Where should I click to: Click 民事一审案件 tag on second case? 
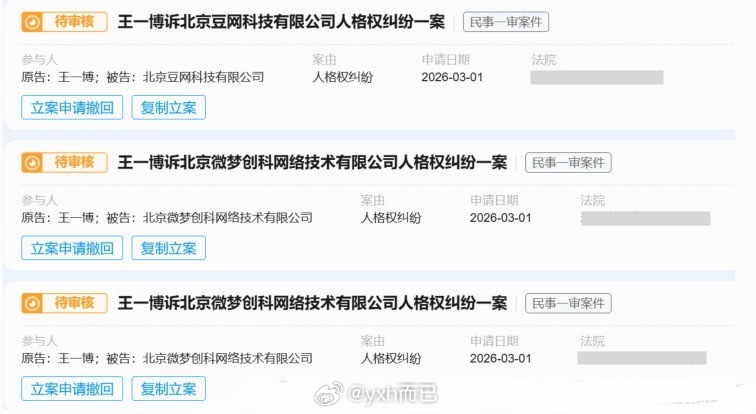pos(568,162)
